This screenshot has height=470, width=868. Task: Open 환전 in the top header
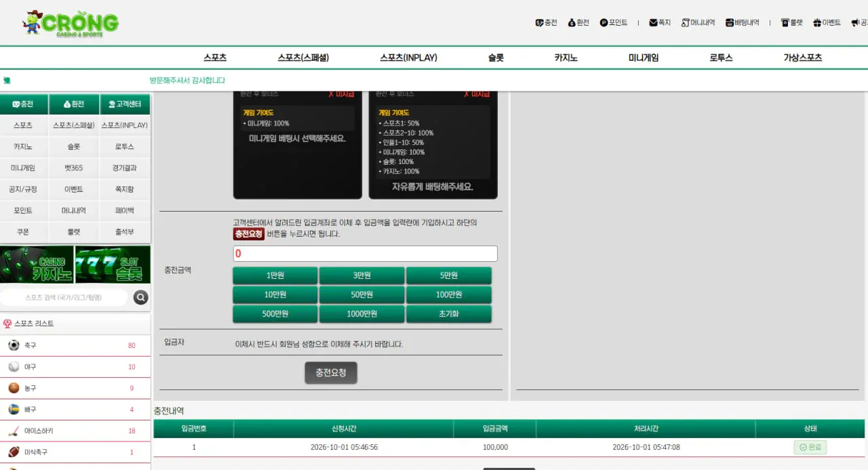tap(578, 22)
